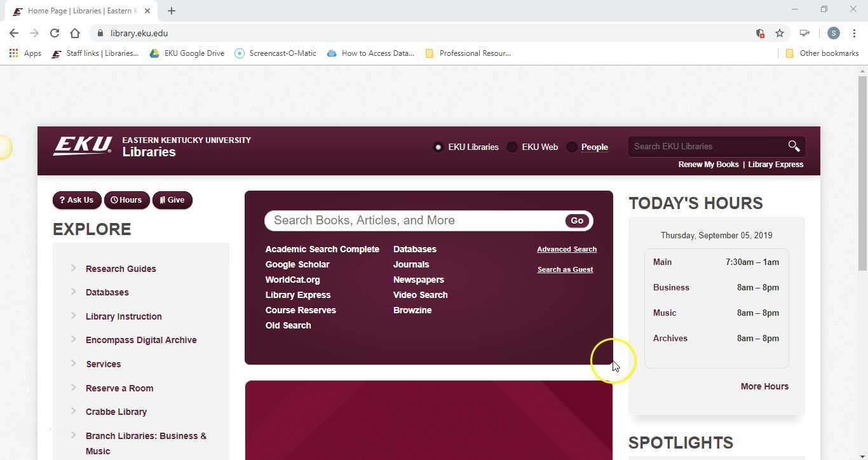868x460 pixels.
Task: Open the Course Reserves link
Action: (301, 310)
